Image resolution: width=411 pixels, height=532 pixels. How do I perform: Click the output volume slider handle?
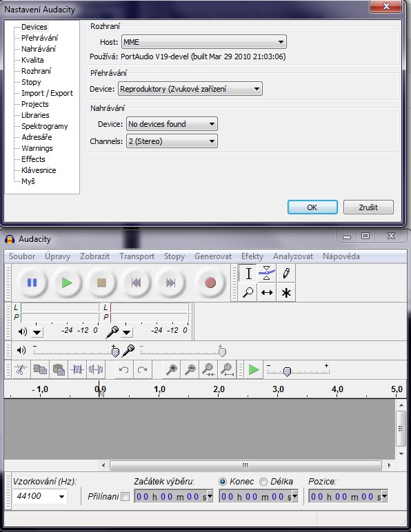pyautogui.click(x=115, y=351)
